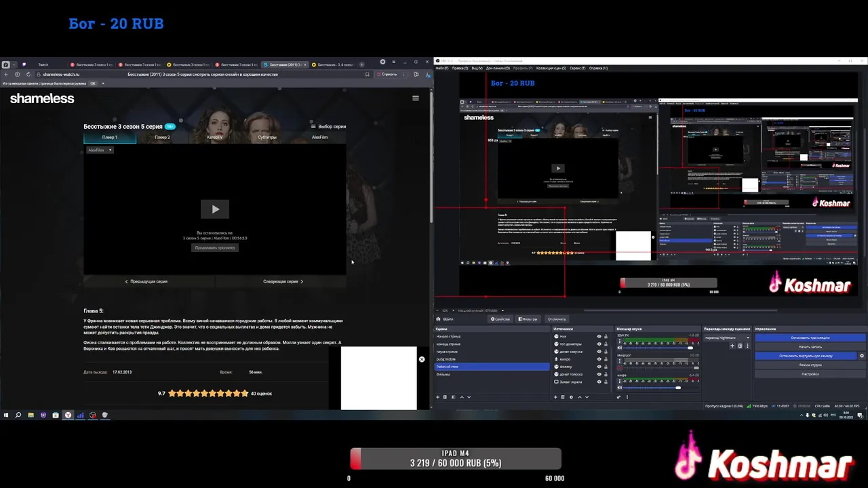Bookmark the current page in the address bar
The height and width of the screenshot is (488, 868).
(367, 74)
